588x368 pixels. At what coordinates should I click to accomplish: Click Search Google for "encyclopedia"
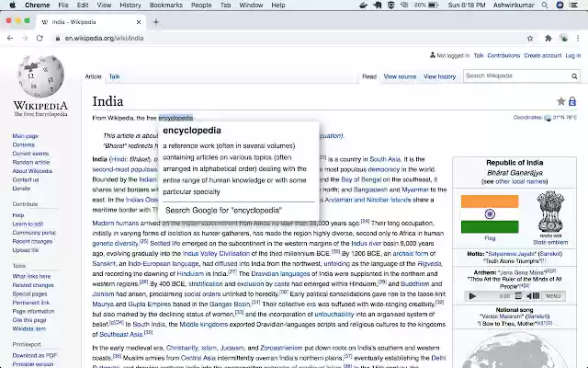click(223, 211)
